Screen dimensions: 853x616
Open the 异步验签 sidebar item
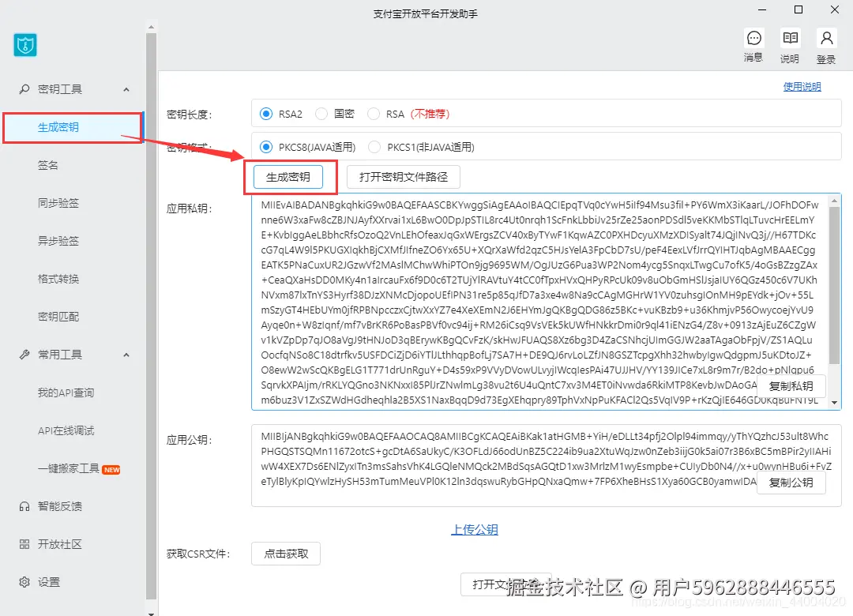58,241
